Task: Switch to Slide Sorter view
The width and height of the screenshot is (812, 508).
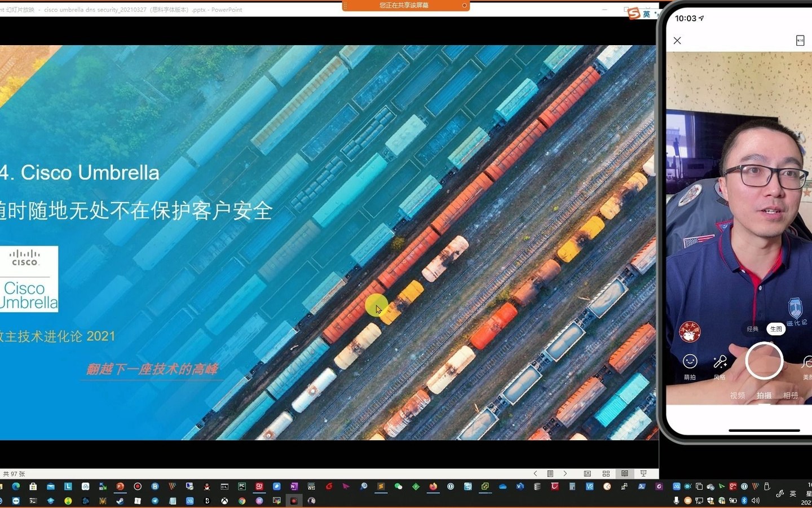Action: coord(606,474)
